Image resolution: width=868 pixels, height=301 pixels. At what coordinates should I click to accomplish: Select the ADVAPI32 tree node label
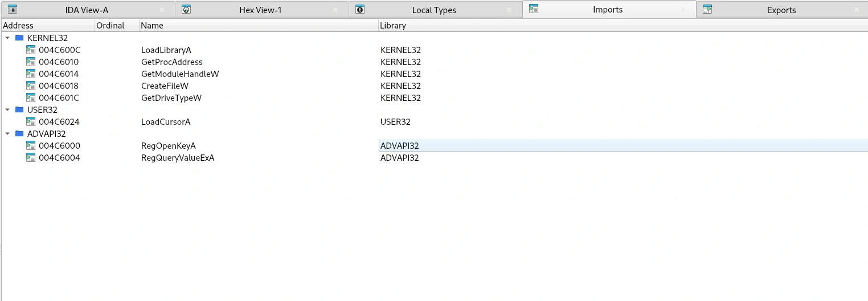pyautogui.click(x=47, y=133)
